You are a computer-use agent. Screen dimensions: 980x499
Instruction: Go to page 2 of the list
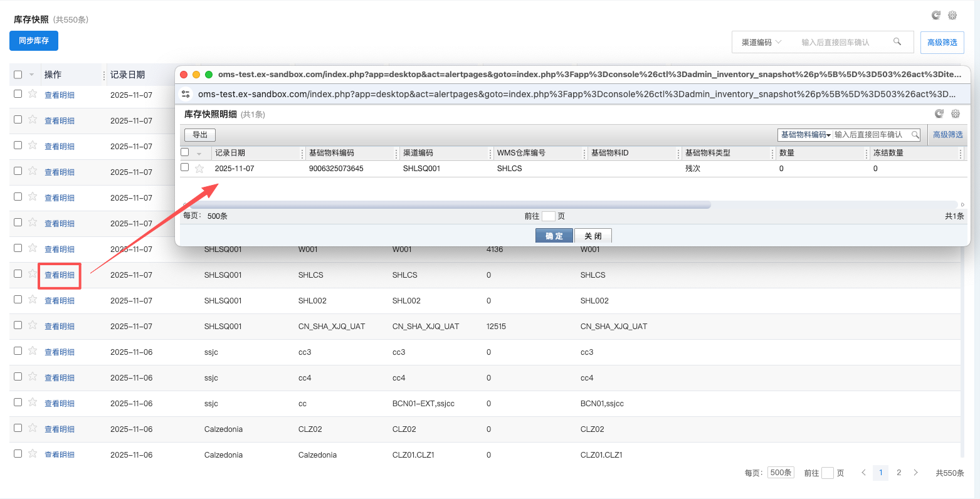[899, 473]
